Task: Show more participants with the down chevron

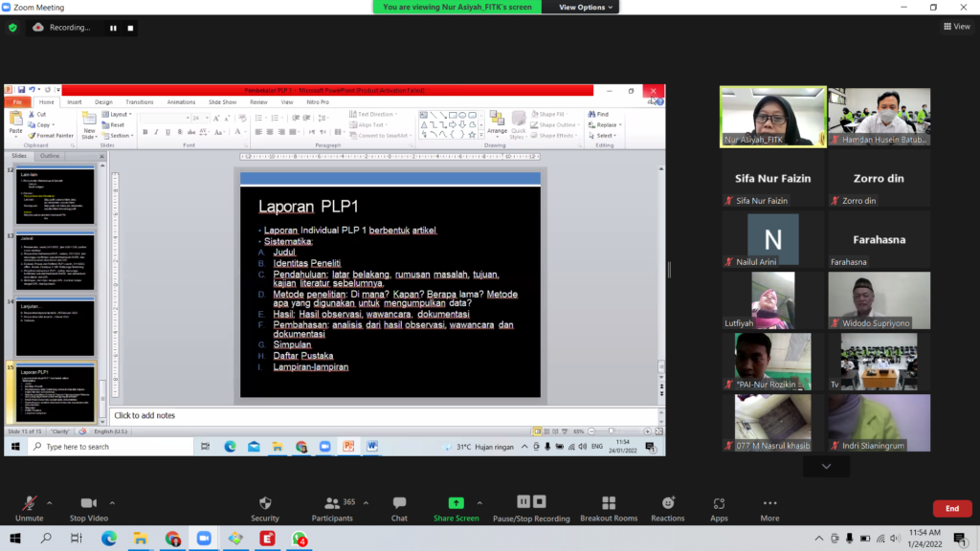Action: [826, 466]
